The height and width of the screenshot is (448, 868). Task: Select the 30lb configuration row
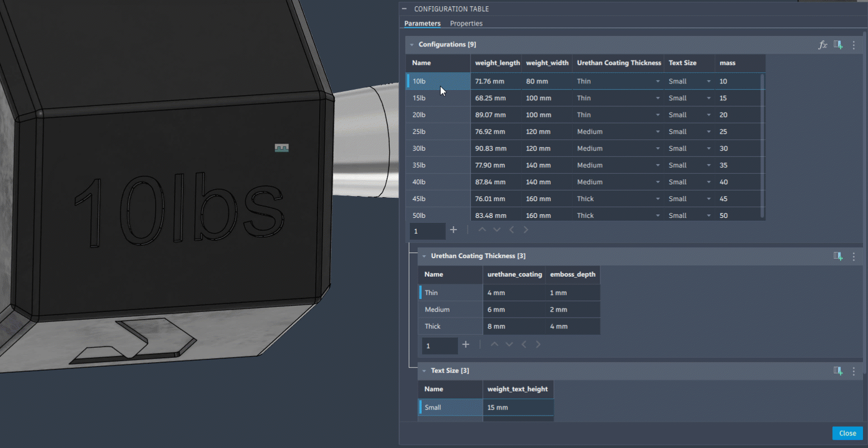tap(438, 148)
